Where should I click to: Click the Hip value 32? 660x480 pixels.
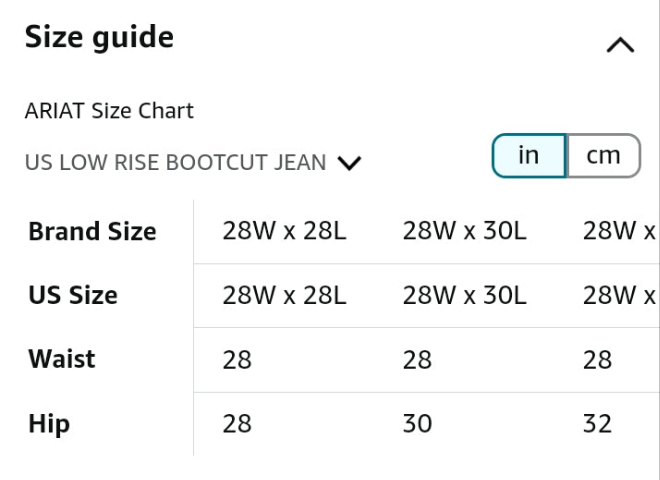pos(597,424)
